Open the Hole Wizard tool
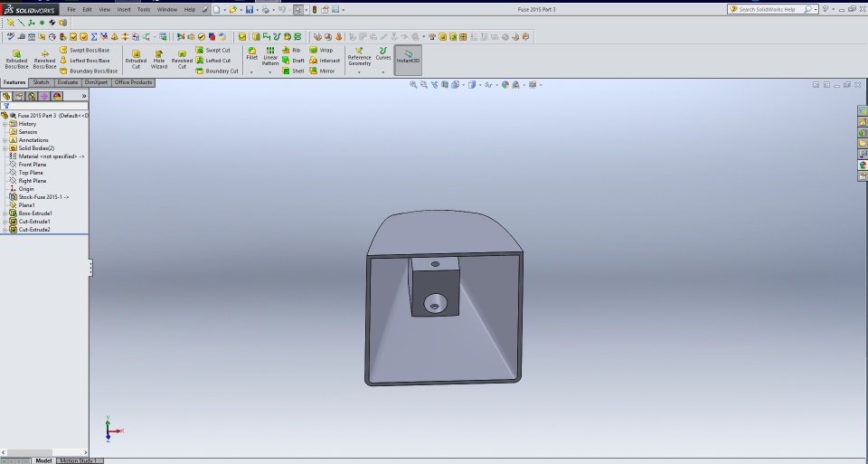The image size is (868, 464). (159, 60)
